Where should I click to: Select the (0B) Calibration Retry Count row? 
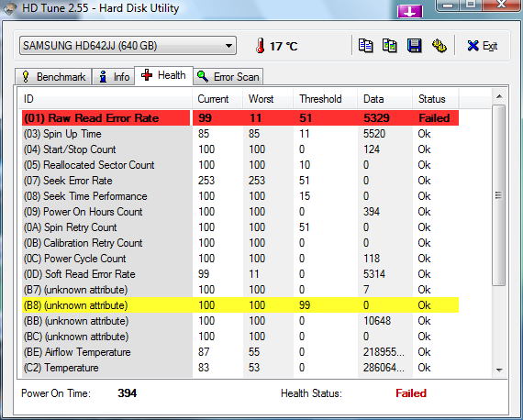click(240, 243)
